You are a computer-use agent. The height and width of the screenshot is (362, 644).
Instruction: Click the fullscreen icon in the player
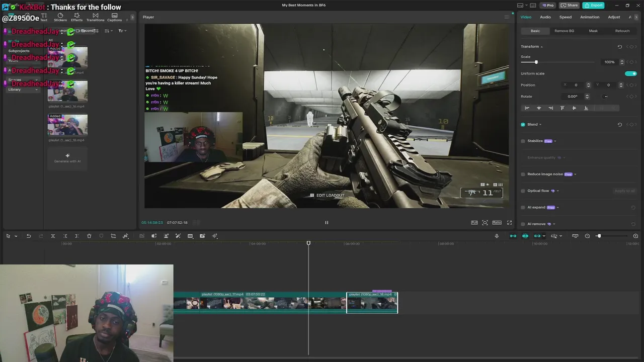click(509, 222)
